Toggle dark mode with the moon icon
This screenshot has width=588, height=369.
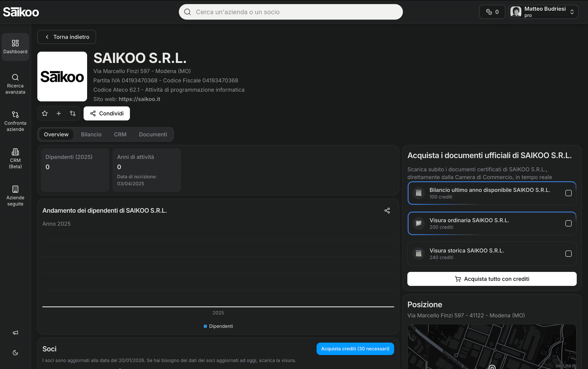[15, 353]
